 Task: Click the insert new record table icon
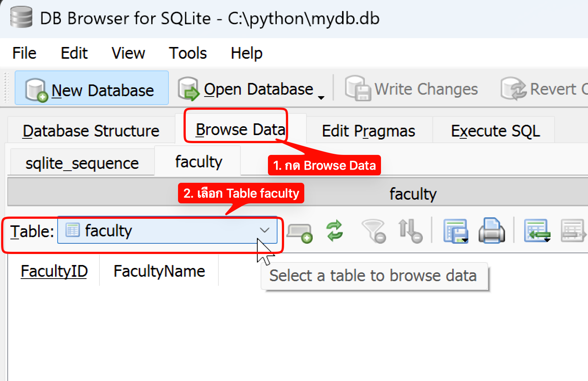click(x=537, y=231)
